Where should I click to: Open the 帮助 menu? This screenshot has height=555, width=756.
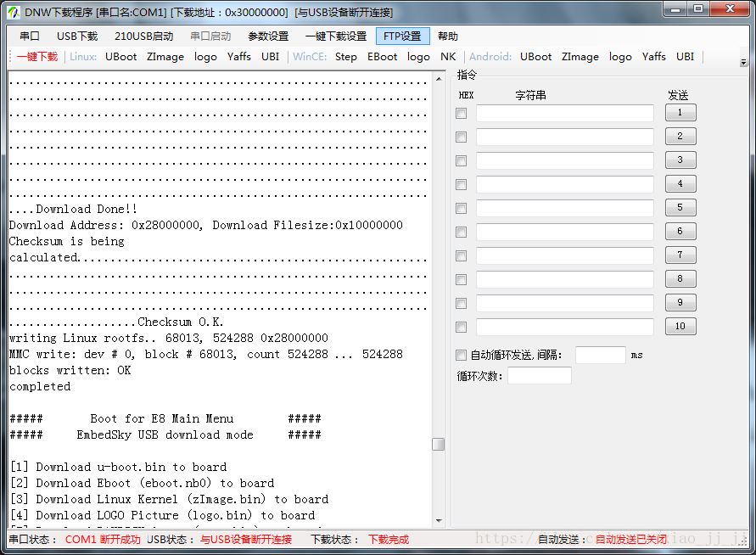[447, 36]
